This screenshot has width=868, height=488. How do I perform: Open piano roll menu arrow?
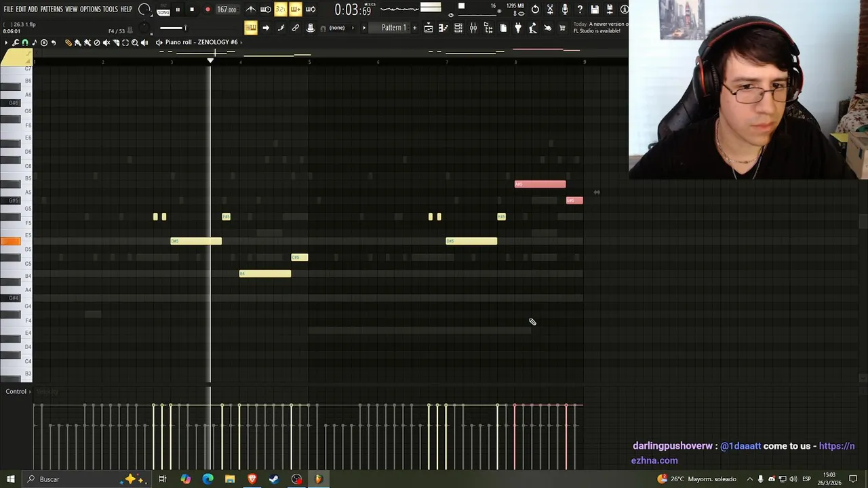6,43
